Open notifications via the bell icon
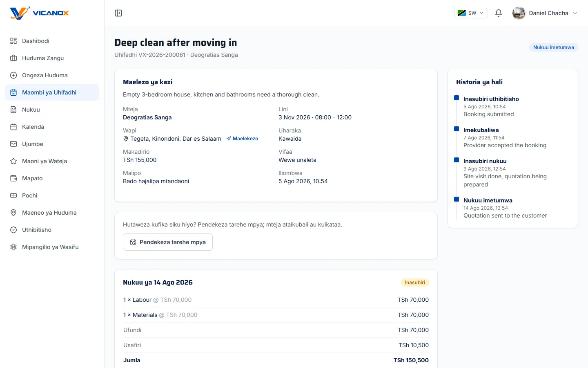Viewport: 588px width, 368px height. [499, 13]
